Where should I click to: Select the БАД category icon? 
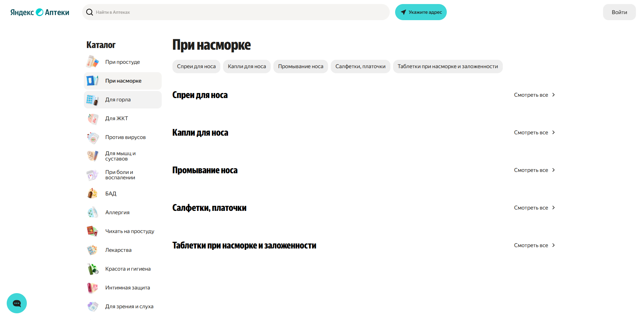coord(93,193)
